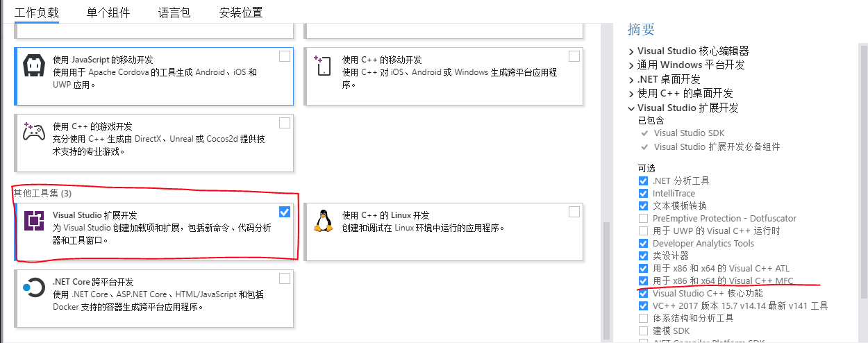Enable the 建模 SDK option
Screen dimensions: 868x343
[x=643, y=331]
